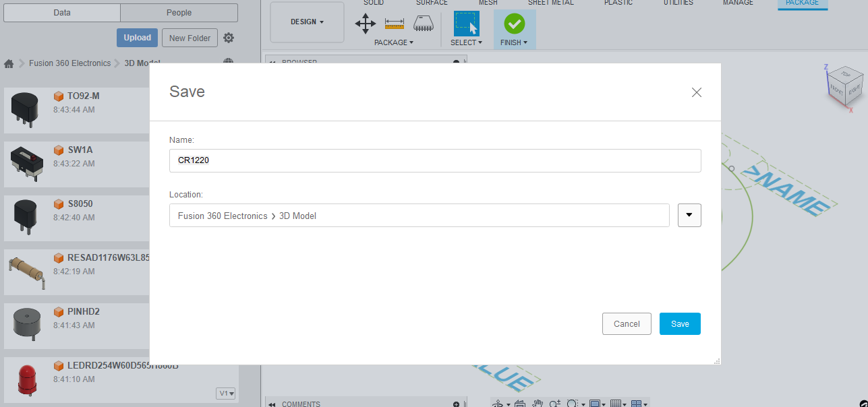Select the TO92-M file name
Image resolution: width=868 pixels, height=407 pixels.
pos(84,96)
